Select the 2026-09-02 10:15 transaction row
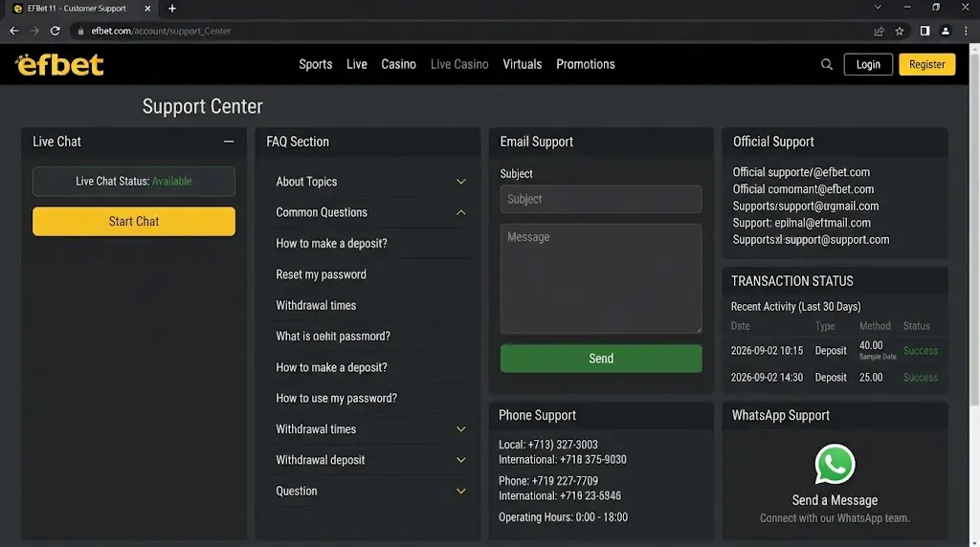This screenshot has height=547, width=980. click(x=835, y=350)
